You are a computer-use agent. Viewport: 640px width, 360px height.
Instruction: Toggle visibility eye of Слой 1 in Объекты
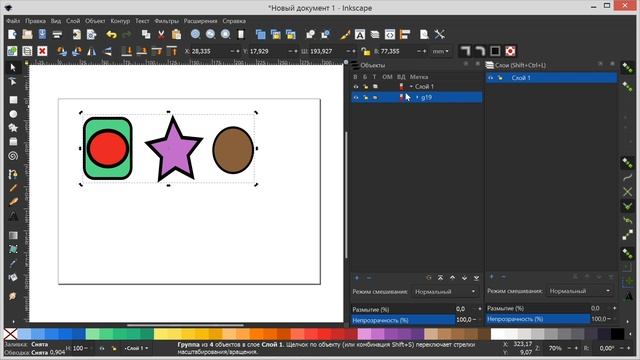(356, 87)
